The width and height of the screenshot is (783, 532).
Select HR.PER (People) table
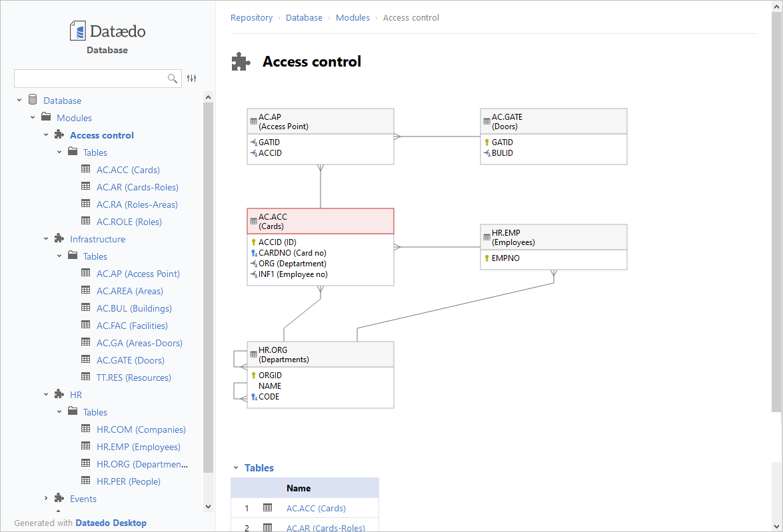click(x=128, y=481)
